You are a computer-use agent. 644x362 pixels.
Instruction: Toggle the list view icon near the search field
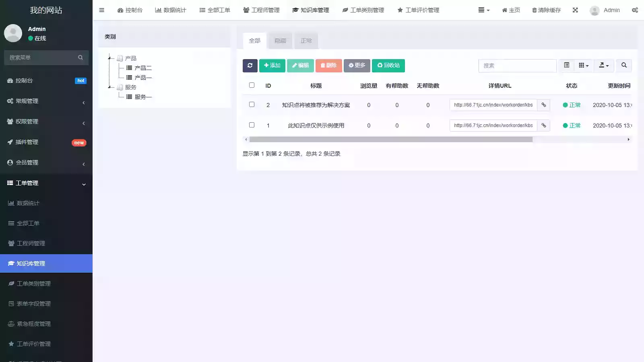(x=567, y=65)
